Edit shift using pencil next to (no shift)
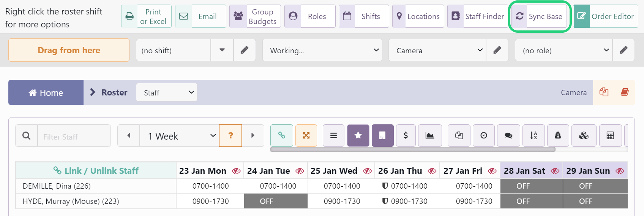Screen dimensions: 644x216 pos(245,50)
